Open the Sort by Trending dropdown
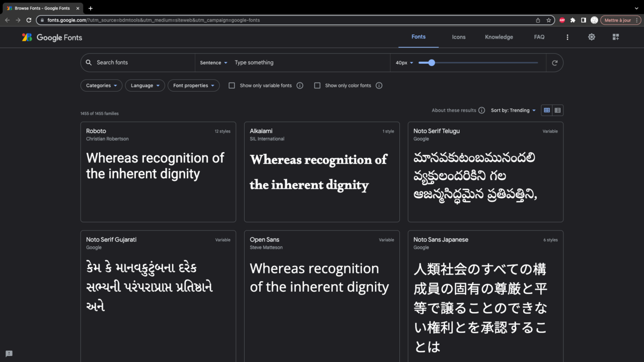The height and width of the screenshot is (362, 644). [513, 110]
